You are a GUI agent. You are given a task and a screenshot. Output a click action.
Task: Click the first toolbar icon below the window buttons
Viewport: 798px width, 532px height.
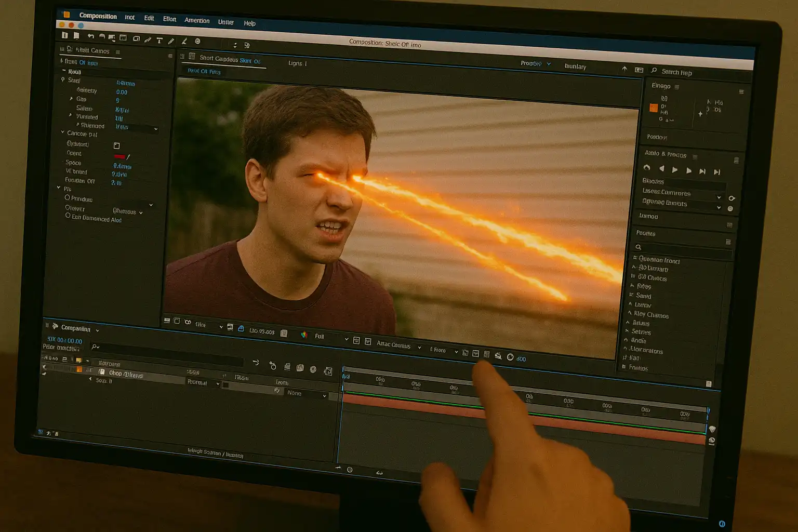click(64, 35)
